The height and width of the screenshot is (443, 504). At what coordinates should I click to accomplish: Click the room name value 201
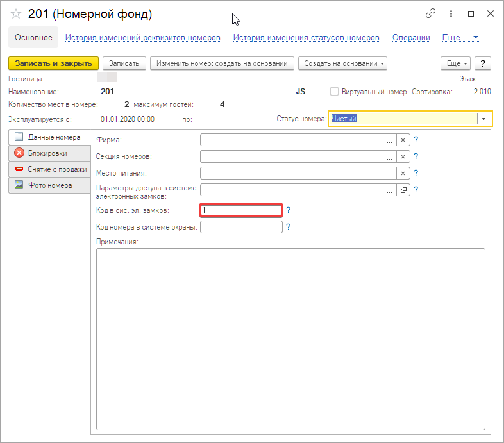[x=107, y=92]
